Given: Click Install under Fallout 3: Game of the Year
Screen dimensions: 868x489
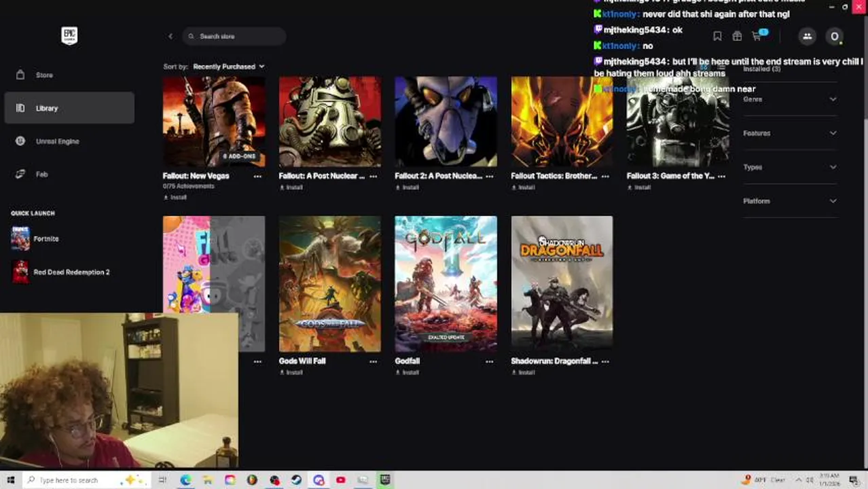Looking at the screenshot, I should coord(640,187).
